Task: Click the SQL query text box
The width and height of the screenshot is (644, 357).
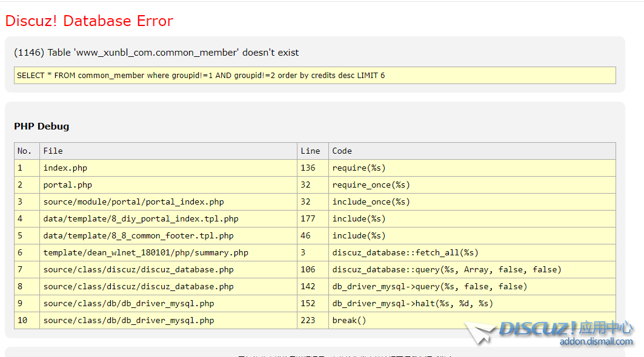Action: pos(314,76)
